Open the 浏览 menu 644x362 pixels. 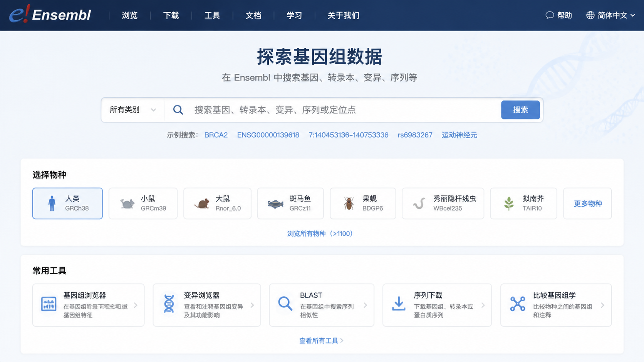pyautogui.click(x=130, y=15)
